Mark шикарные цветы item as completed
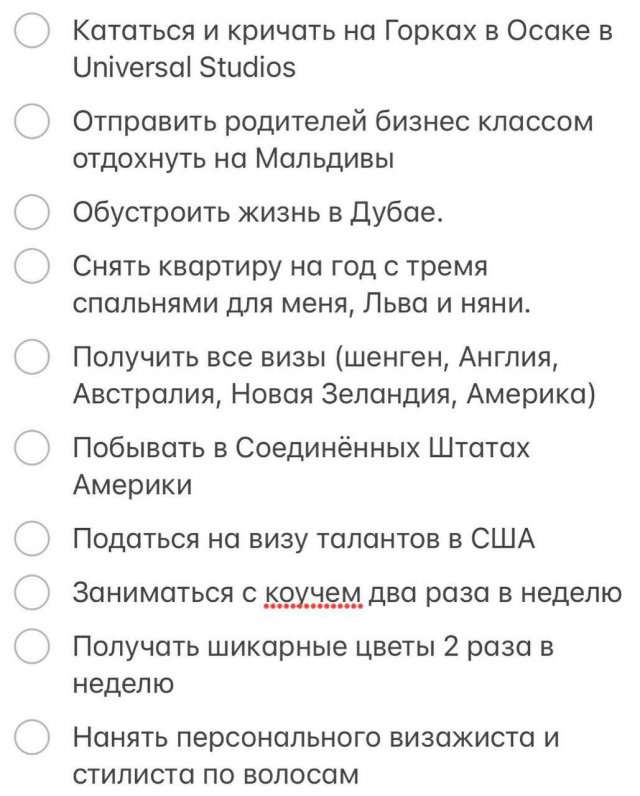 [x=33, y=647]
